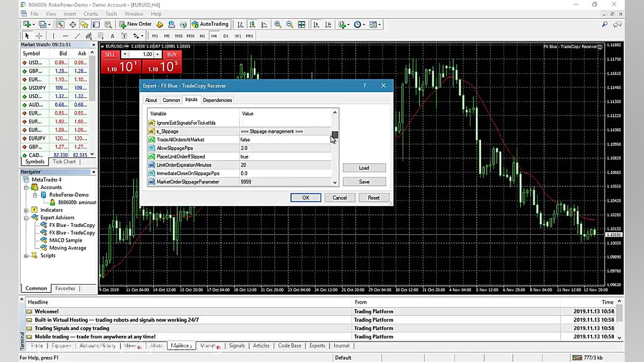Switch timeframe to W1
The image size is (644, 362).
(238, 36)
